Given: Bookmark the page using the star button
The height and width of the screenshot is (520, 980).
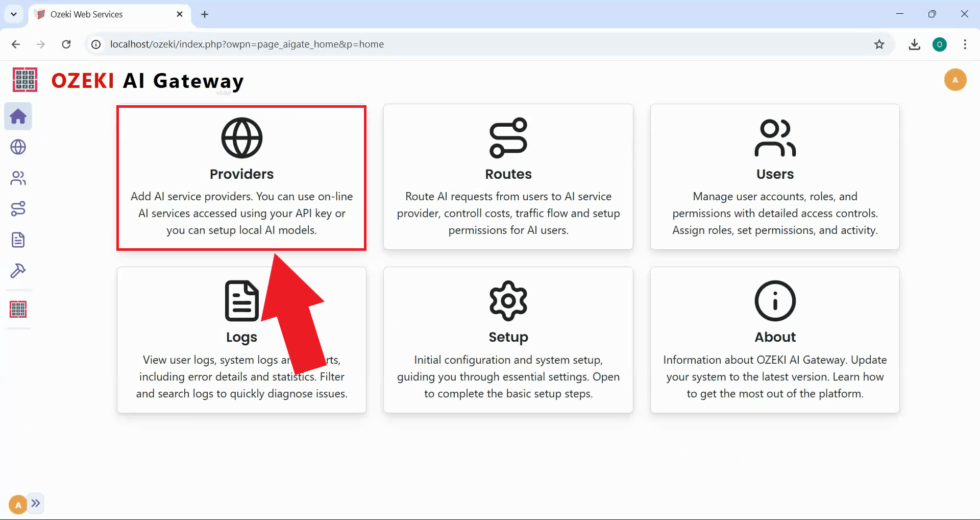Looking at the screenshot, I should tap(879, 44).
